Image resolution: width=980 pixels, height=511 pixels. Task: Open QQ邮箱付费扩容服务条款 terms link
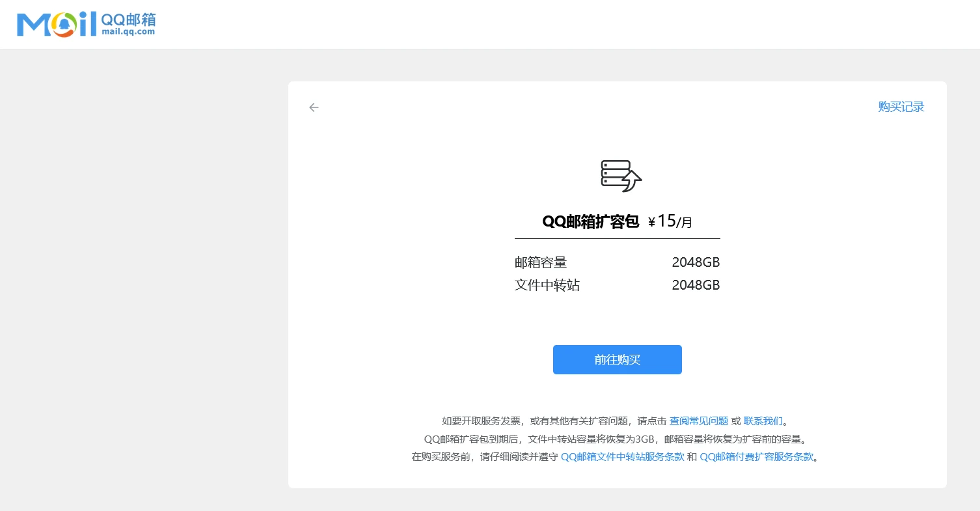point(756,457)
